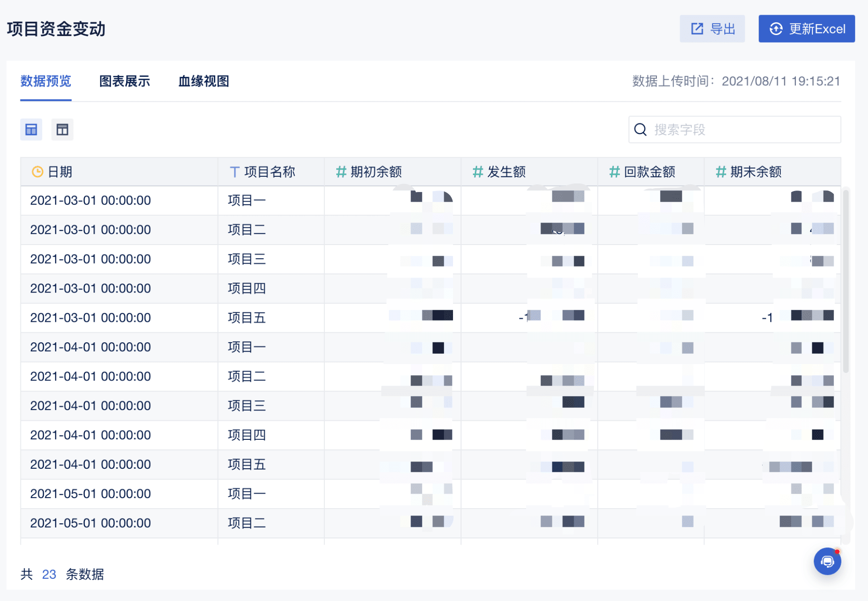The width and height of the screenshot is (868, 601).
Task: Click the # icon beside 回款金额
Action: (x=614, y=172)
